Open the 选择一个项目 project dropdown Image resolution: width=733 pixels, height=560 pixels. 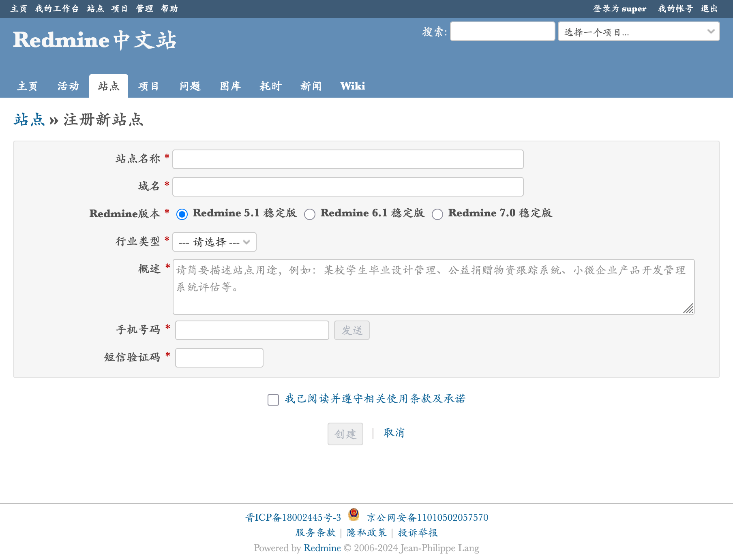pos(639,32)
